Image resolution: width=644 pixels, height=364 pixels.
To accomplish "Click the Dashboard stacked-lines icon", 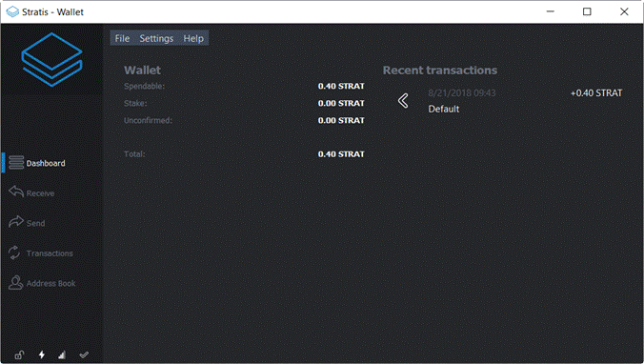I will click(16, 162).
